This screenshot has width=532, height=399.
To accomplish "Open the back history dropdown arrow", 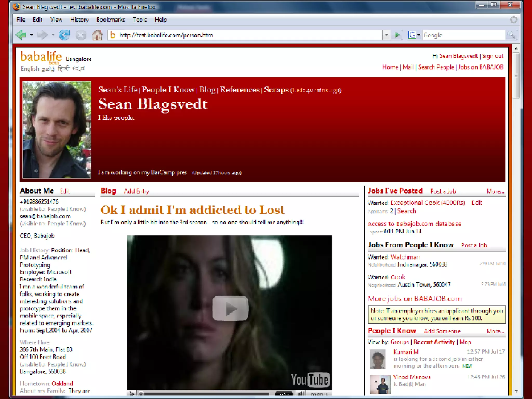I will 32,35.
